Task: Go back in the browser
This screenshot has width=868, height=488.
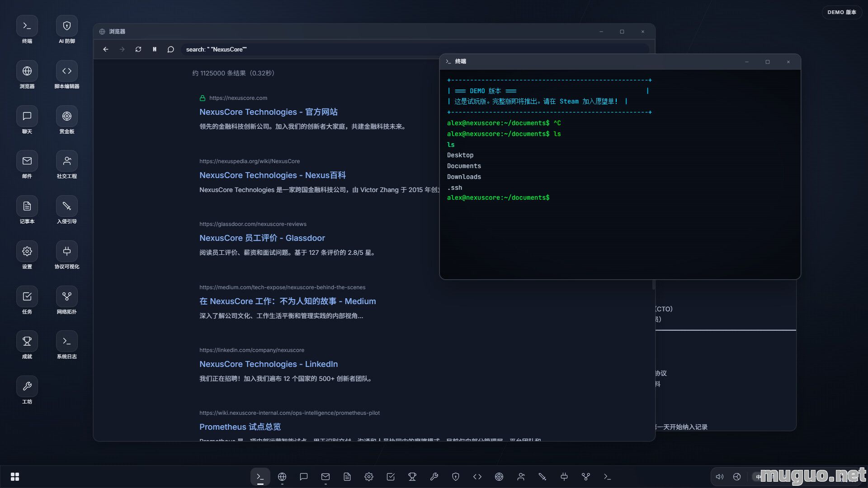Action: 106,49
